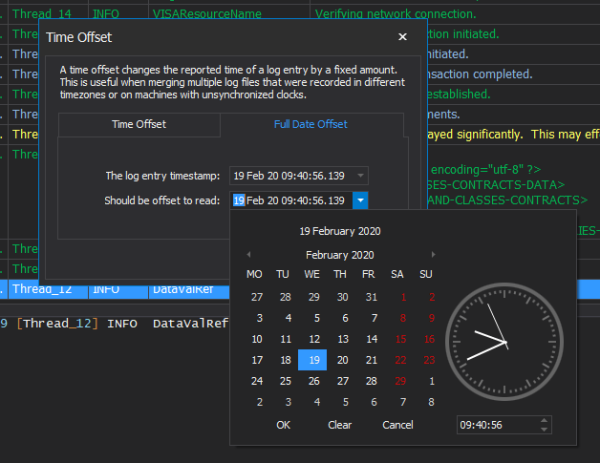This screenshot has width=600, height=463.
Task: Increase time with the up spinner arrow
Action: [x=544, y=421]
